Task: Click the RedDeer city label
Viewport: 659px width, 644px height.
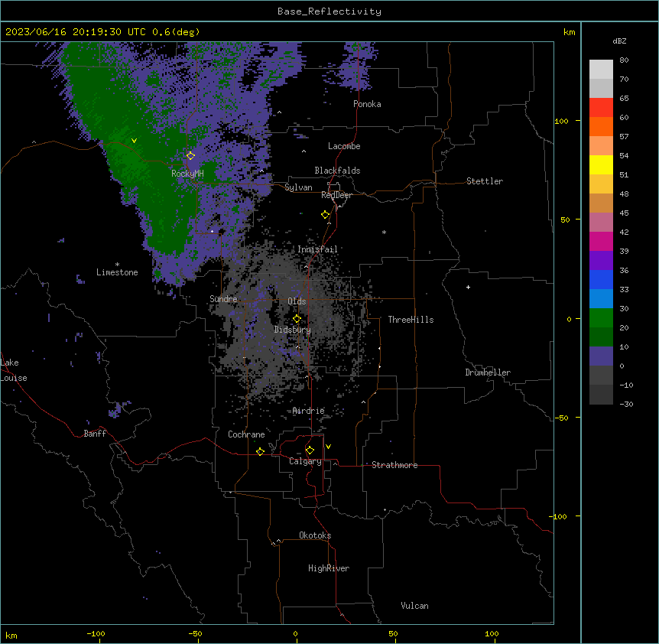Action: pos(336,195)
